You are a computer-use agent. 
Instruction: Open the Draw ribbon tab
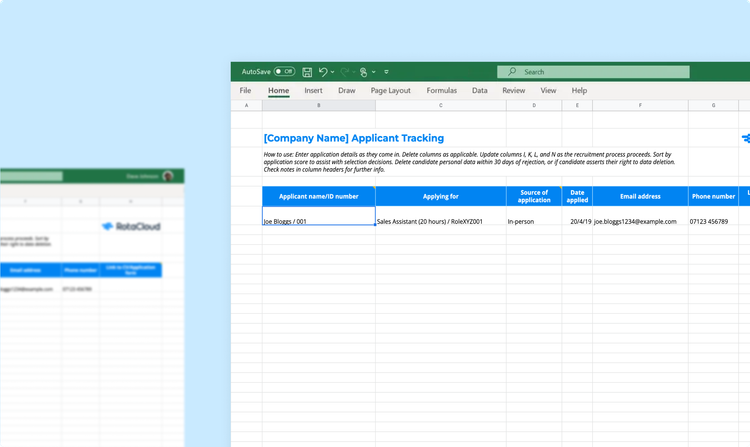346,90
